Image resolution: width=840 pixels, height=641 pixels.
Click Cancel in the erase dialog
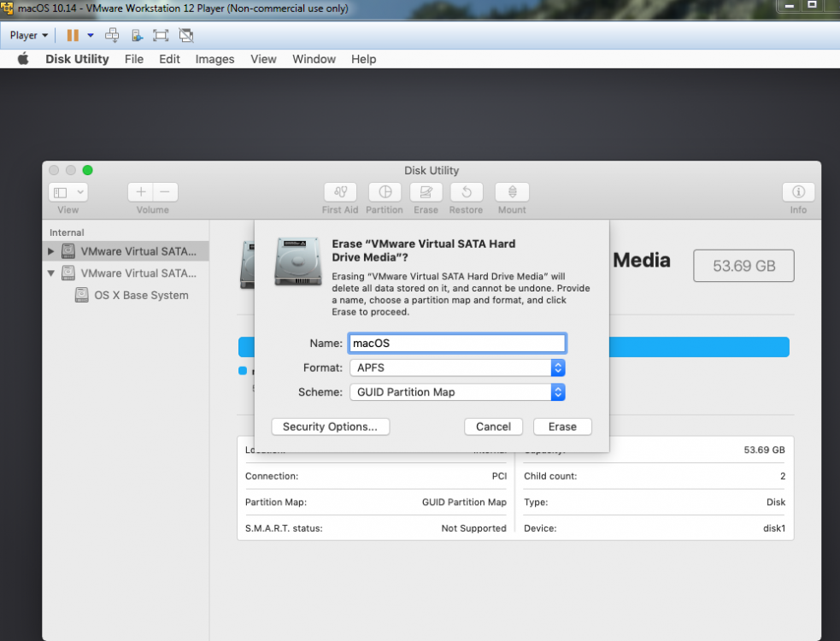[x=493, y=426]
